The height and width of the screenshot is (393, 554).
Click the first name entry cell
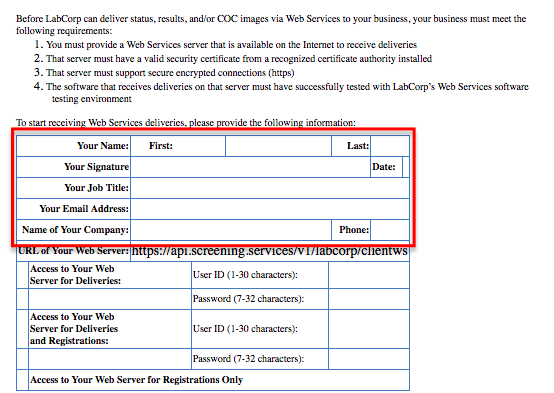tap(278, 146)
